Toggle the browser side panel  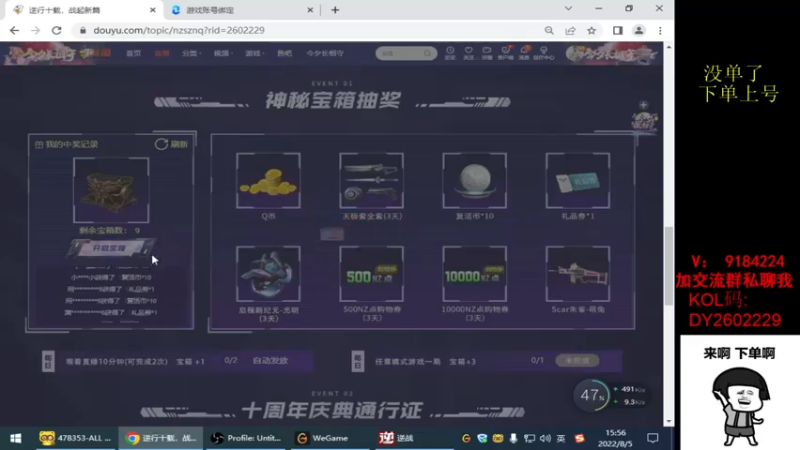point(618,31)
